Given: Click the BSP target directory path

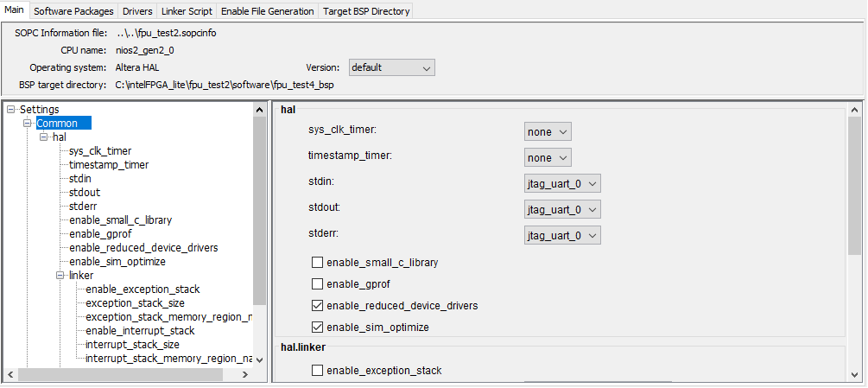Looking at the screenshot, I should click(x=225, y=85).
